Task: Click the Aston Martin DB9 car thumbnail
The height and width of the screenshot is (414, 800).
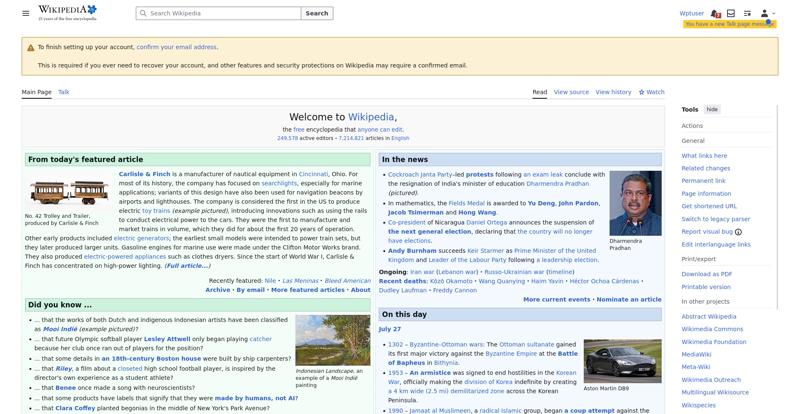Action: click(622, 361)
